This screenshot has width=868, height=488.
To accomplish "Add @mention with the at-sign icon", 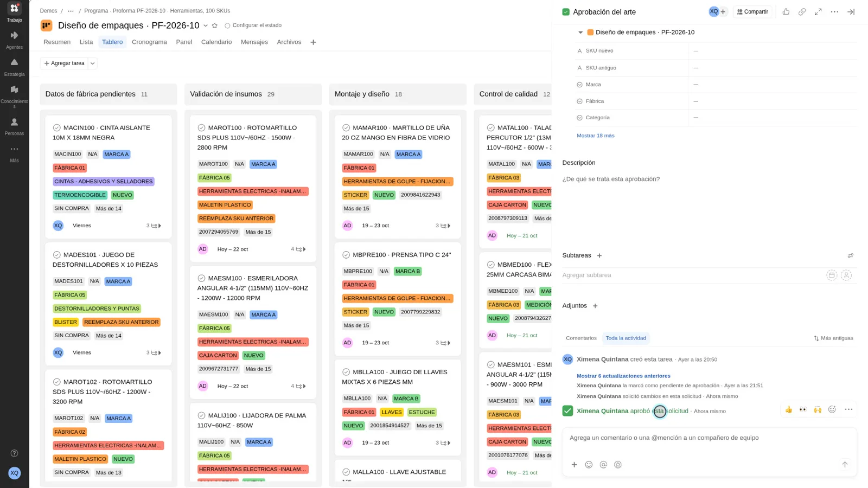I will (603, 465).
